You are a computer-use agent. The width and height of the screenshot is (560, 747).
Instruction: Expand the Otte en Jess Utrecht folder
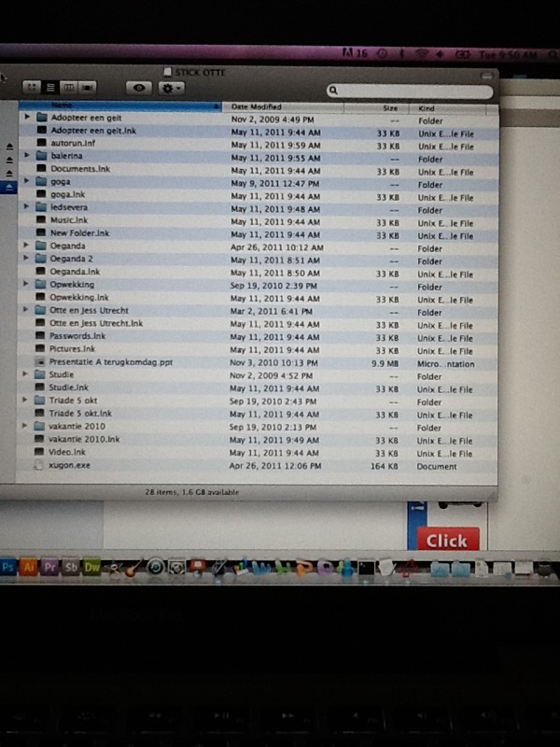(26, 309)
